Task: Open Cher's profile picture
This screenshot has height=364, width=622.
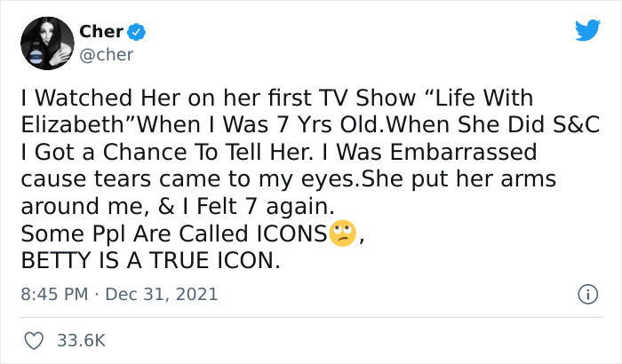Action: 43,44
